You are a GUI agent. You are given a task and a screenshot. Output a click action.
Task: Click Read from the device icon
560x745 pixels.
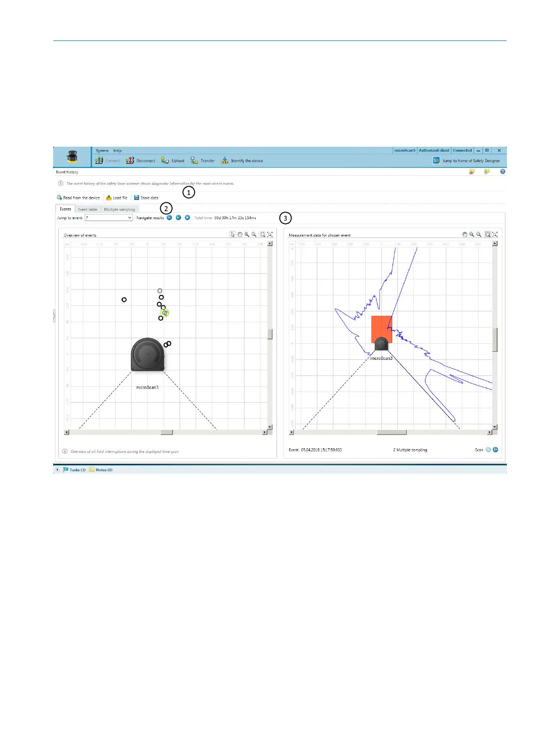click(x=59, y=198)
